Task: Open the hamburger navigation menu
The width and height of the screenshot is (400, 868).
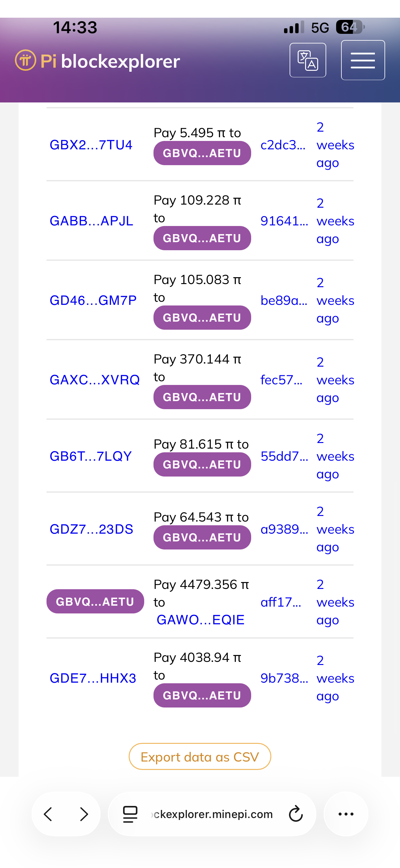Action: pos(362,60)
